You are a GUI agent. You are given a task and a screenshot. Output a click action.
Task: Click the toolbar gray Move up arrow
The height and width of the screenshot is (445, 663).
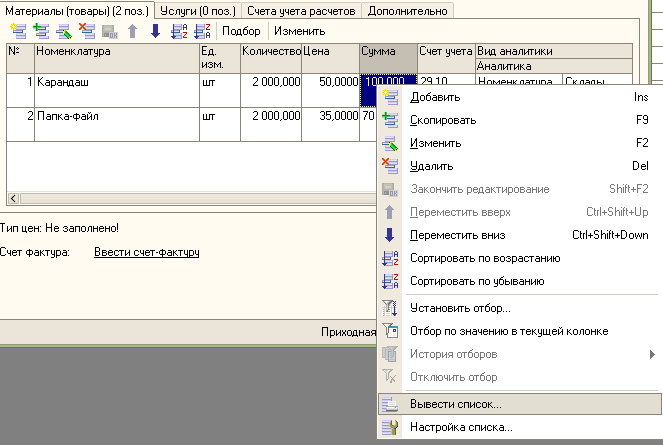133,31
